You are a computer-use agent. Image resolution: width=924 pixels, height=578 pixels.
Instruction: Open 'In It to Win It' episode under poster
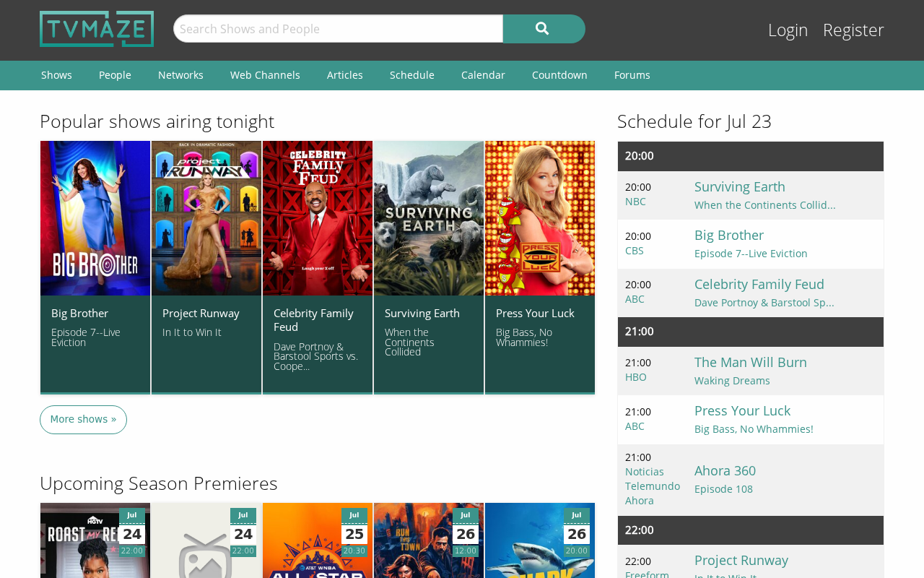192,332
